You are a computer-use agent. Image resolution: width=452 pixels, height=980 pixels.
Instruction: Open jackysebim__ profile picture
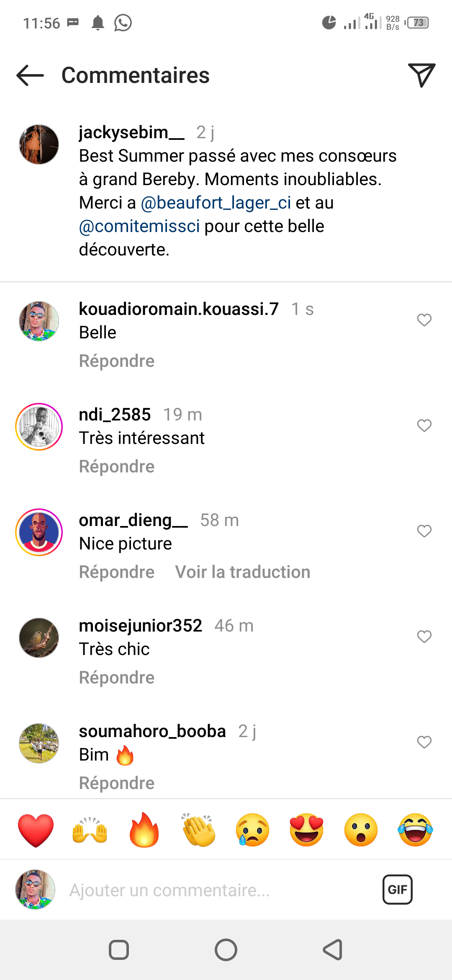tap(39, 144)
